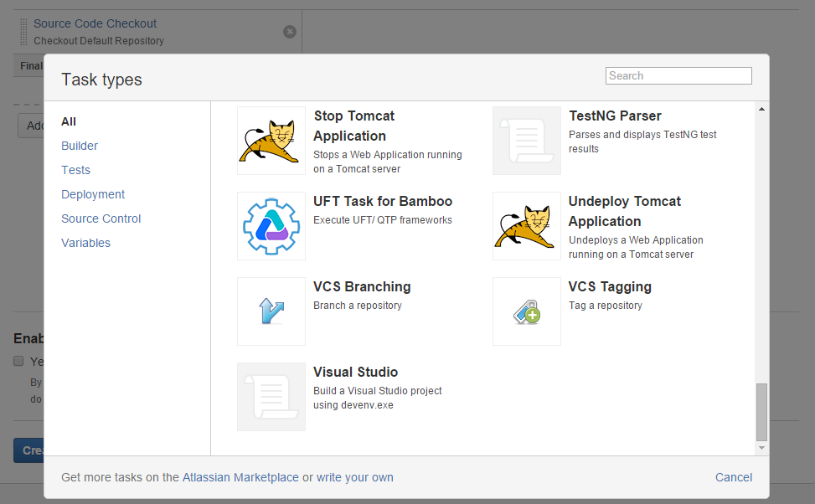
Task: Click 'Parses and displays TestNG test results' text
Action: (642, 141)
